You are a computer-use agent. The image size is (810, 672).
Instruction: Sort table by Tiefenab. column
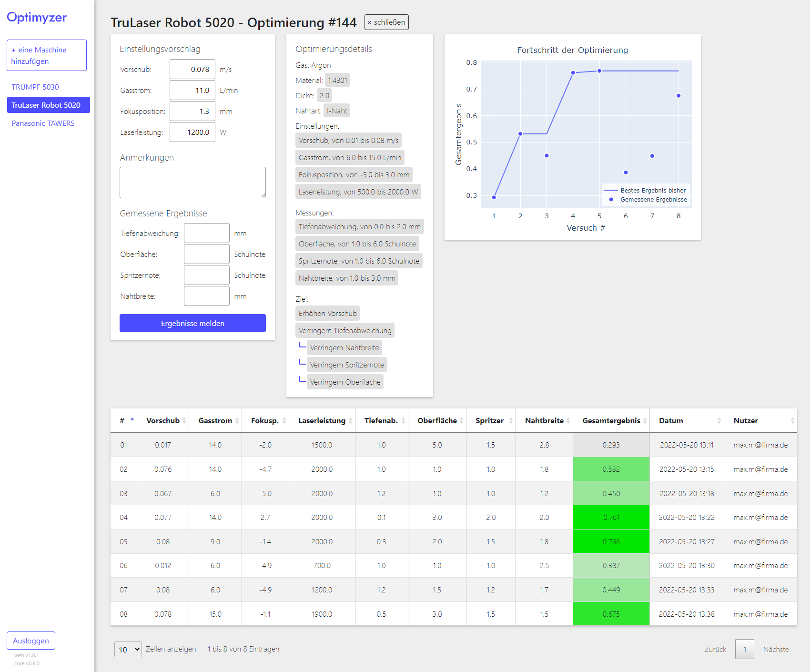381,420
